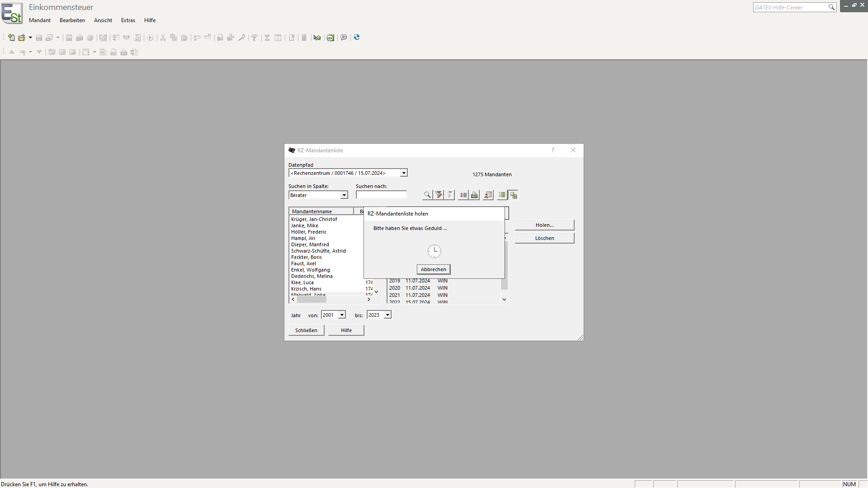
Task: Click the open folder toolbar icon
Action: [21, 38]
